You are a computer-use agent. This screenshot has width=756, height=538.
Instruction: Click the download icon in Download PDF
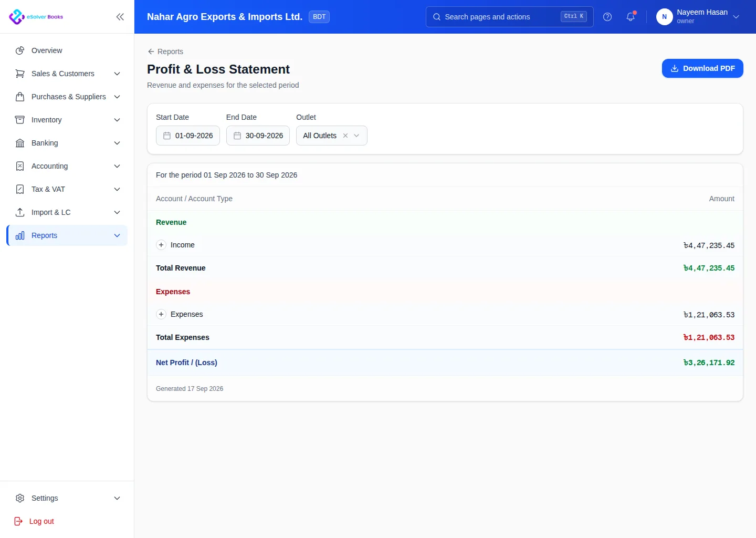click(x=675, y=68)
